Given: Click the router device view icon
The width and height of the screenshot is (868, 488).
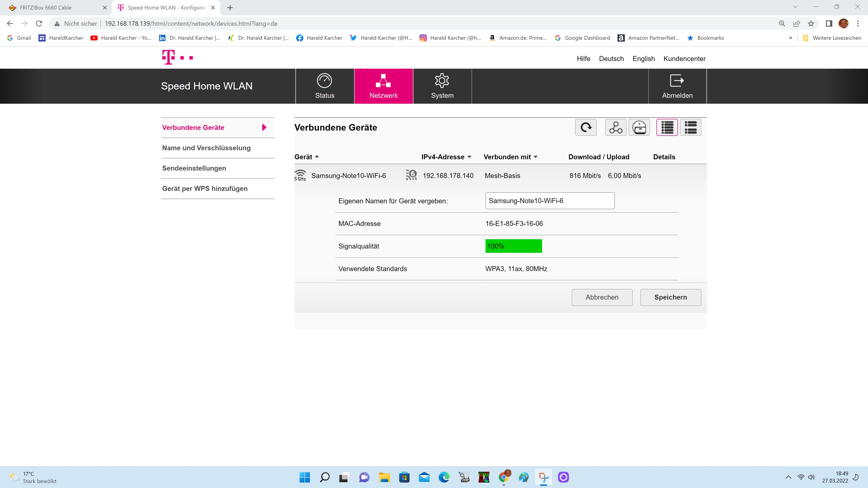Looking at the screenshot, I should tap(639, 127).
